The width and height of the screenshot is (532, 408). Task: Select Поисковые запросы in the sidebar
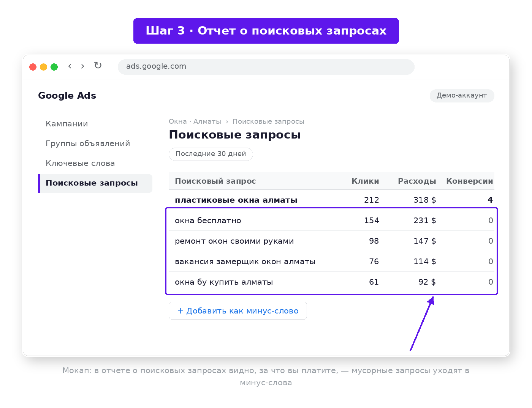[x=95, y=183]
